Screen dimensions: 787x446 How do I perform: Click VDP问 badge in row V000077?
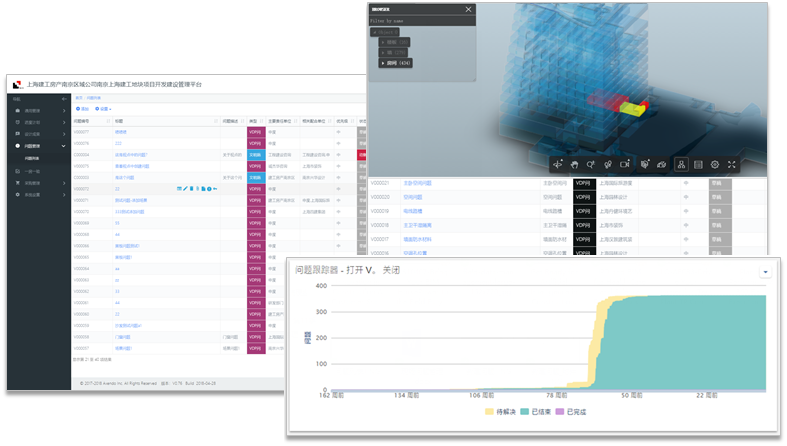(256, 132)
